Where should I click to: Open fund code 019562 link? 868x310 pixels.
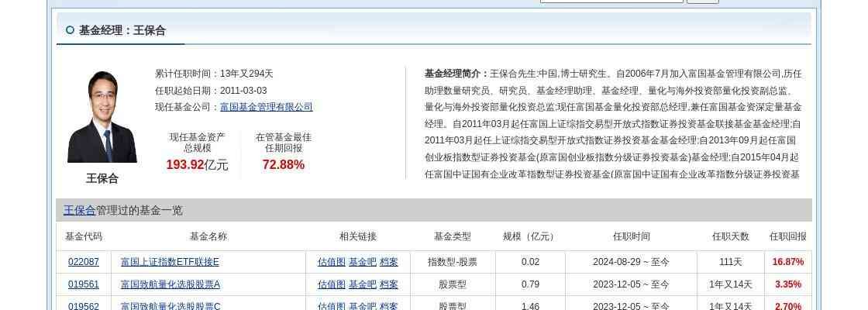coord(84,306)
